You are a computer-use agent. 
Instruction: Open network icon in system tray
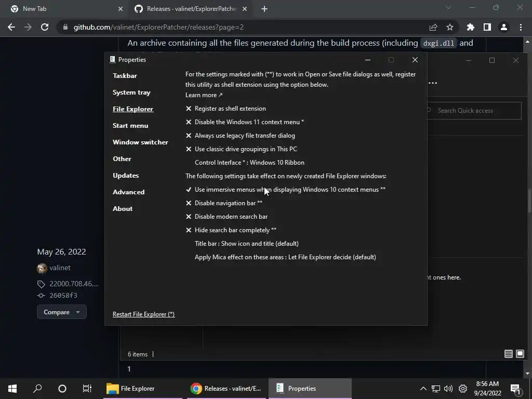click(436, 389)
